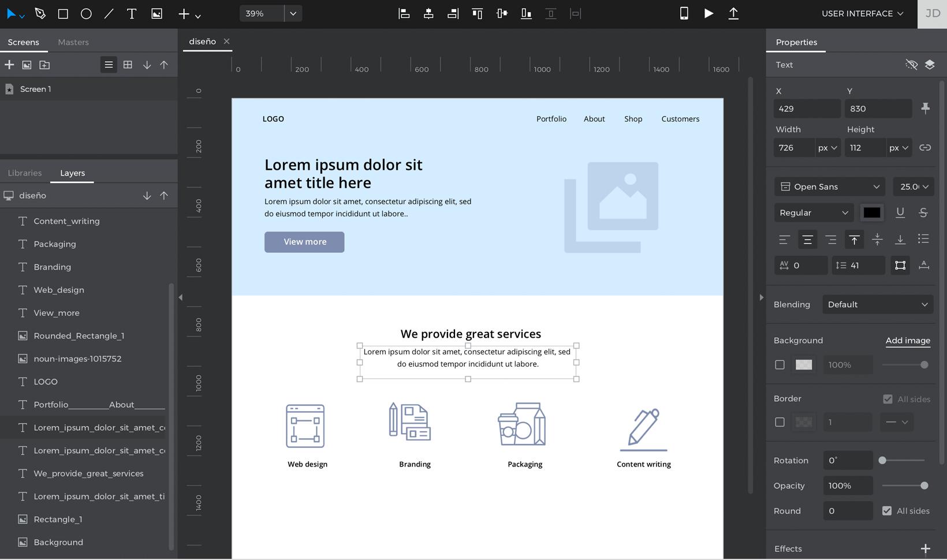Toggle underline text formatting
This screenshot has width=947, height=560.
(900, 212)
